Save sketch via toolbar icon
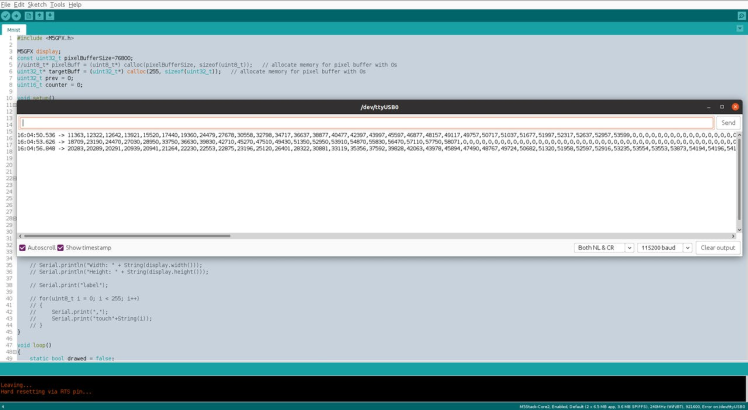The width and height of the screenshot is (748, 410). point(50,16)
